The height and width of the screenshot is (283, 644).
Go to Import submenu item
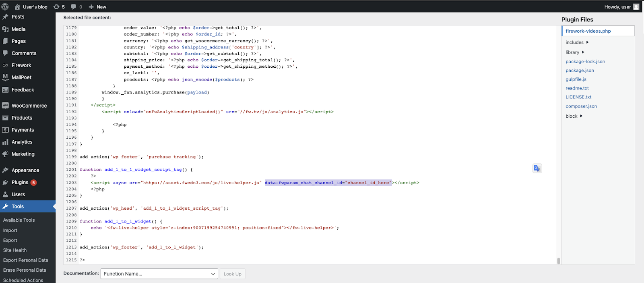click(10, 231)
